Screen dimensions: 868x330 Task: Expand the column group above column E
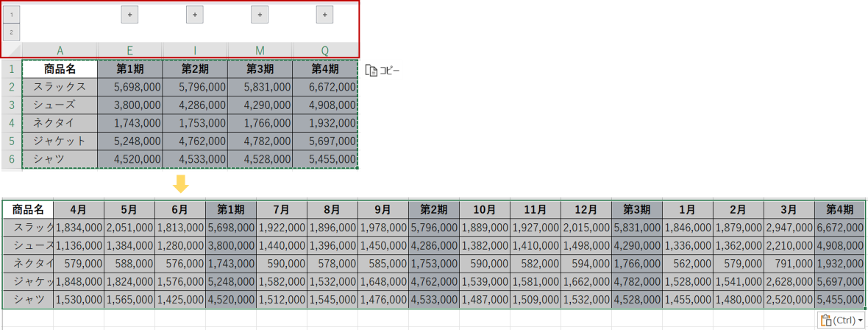129,15
